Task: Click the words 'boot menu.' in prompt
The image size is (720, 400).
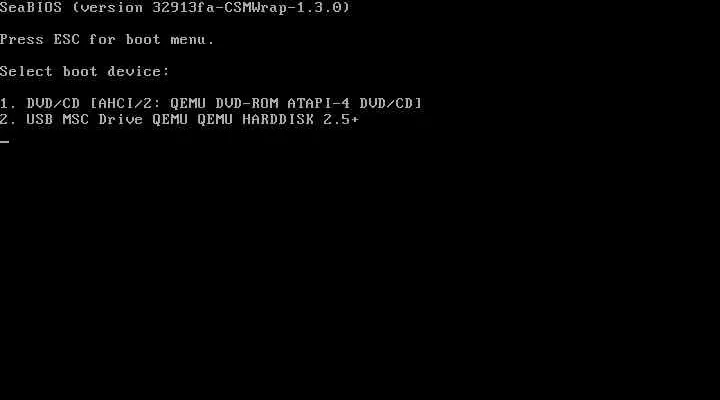Action: [x=170, y=39]
